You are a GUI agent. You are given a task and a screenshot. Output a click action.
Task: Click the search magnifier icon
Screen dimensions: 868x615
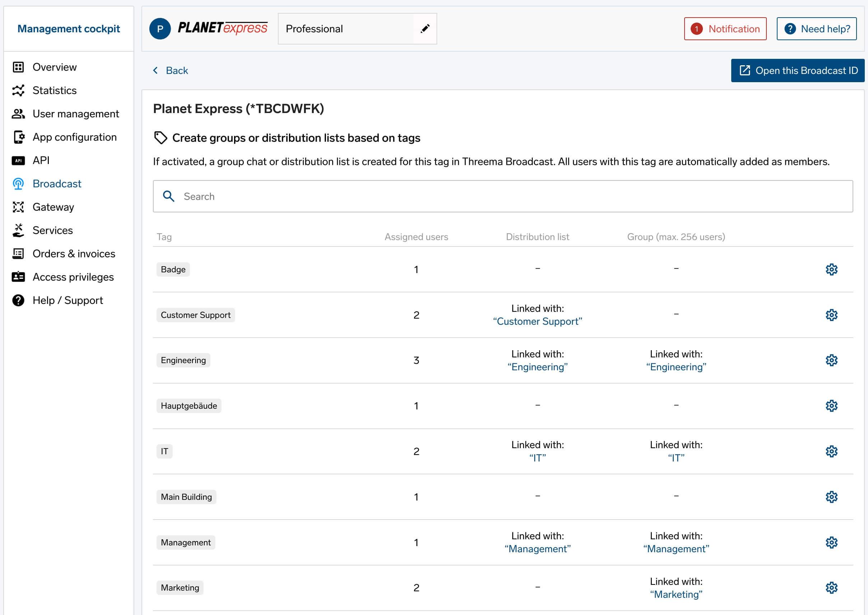coord(169,196)
